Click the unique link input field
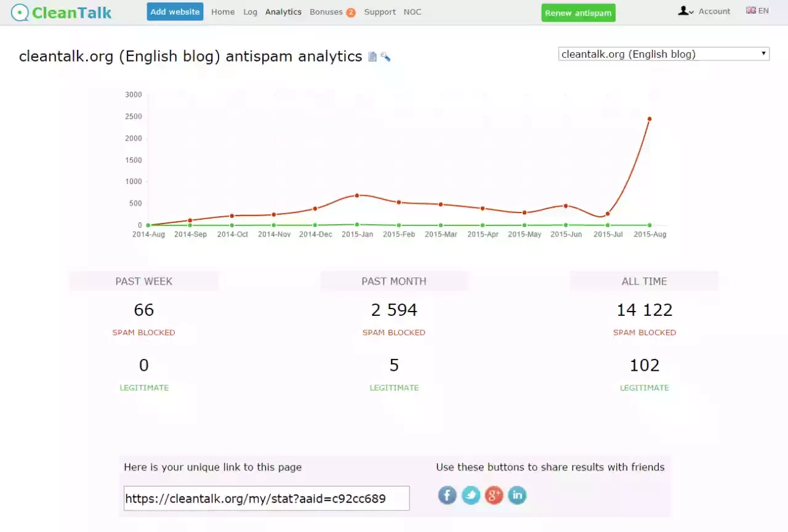The height and width of the screenshot is (532, 788). (267, 498)
